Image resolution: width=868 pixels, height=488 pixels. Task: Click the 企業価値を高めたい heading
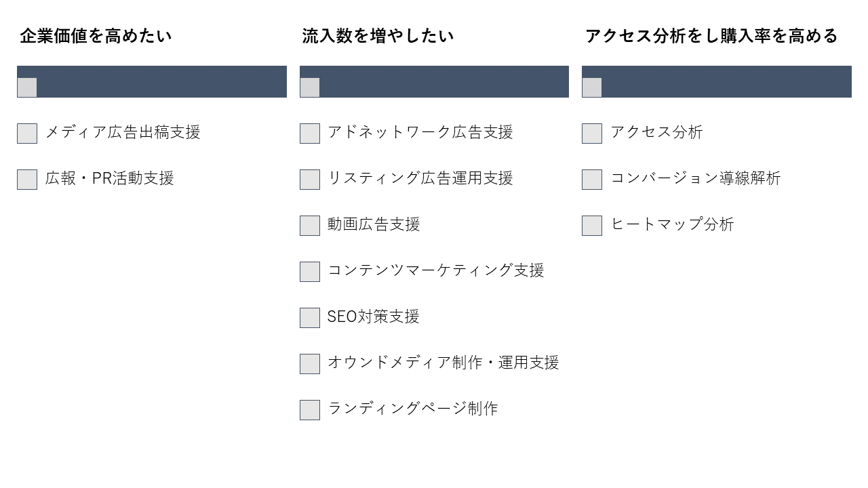(x=96, y=36)
